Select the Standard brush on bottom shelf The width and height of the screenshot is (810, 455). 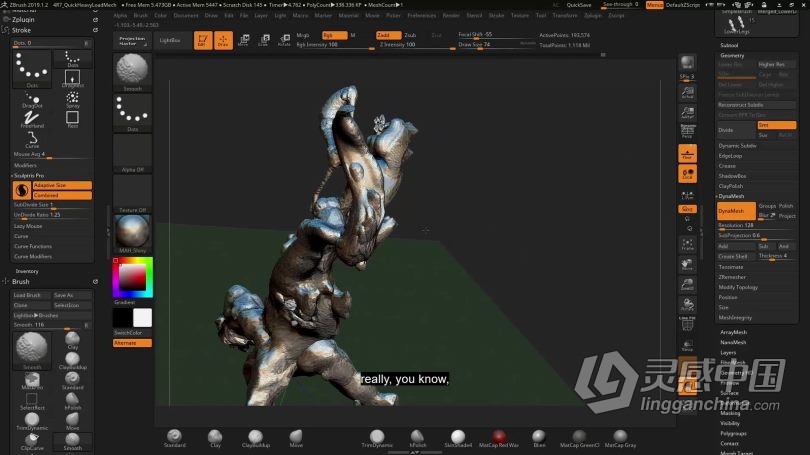tap(175, 438)
